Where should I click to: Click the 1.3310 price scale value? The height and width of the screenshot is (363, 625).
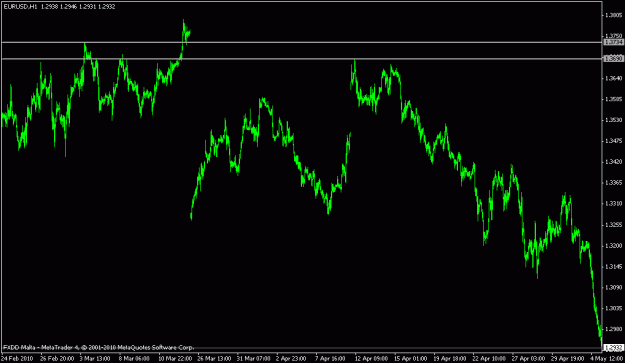613,204
